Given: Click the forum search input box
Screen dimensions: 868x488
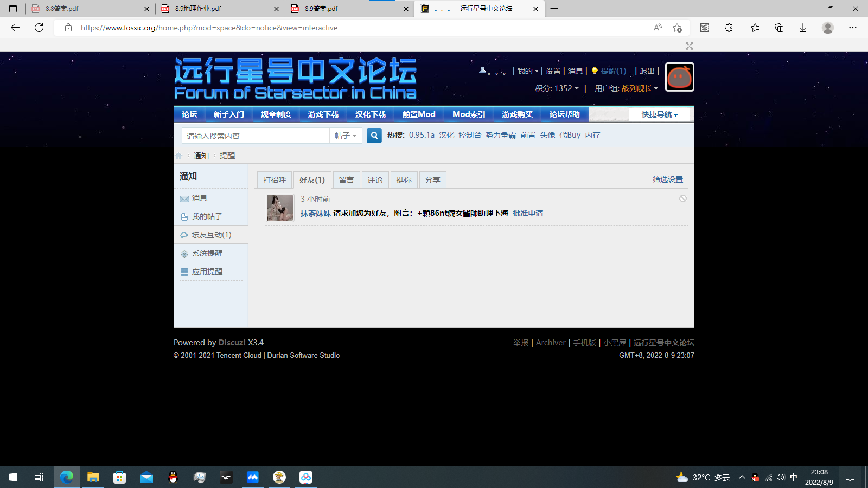Looking at the screenshot, I should point(255,136).
